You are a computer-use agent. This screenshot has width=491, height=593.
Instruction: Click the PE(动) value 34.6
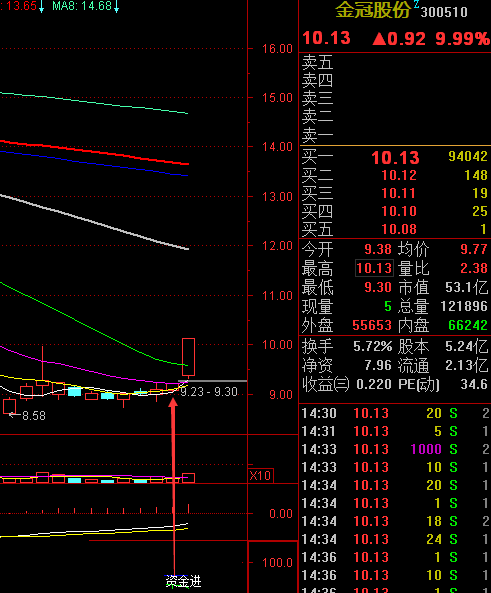click(474, 385)
